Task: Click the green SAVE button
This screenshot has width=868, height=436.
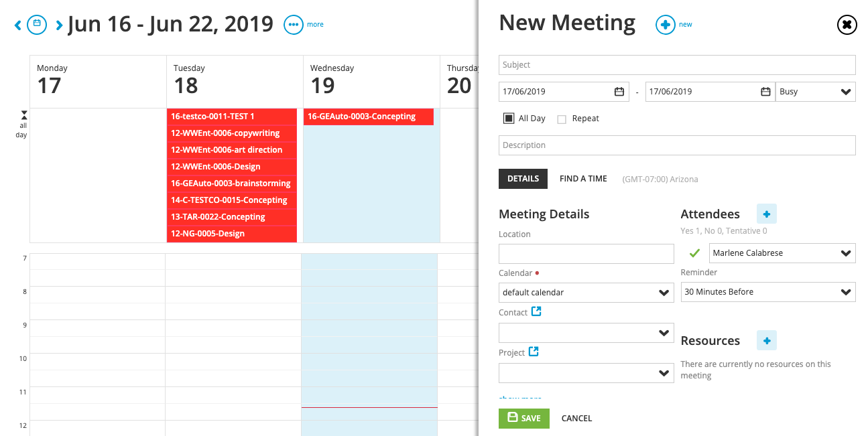Action: point(524,418)
